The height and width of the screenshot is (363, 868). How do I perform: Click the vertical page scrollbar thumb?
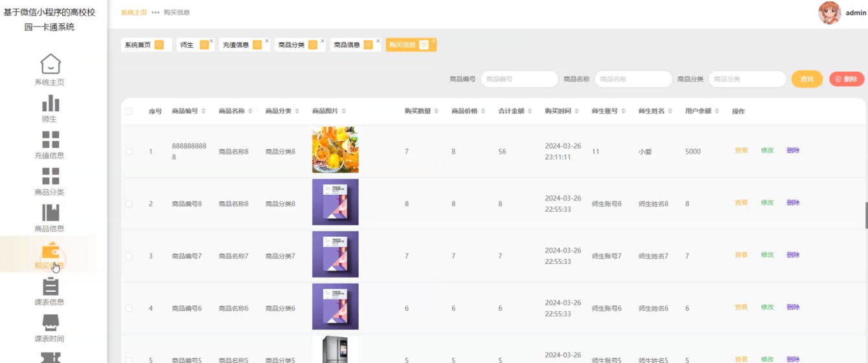coord(866,215)
